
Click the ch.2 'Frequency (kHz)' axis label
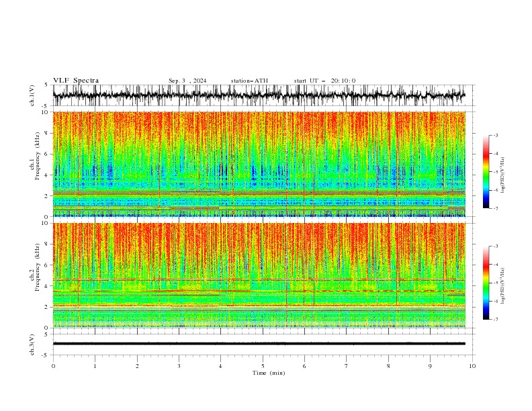point(38,267)
